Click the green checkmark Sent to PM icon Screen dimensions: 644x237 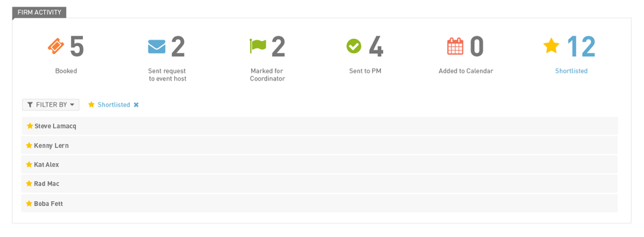click(x=354, y=46)
